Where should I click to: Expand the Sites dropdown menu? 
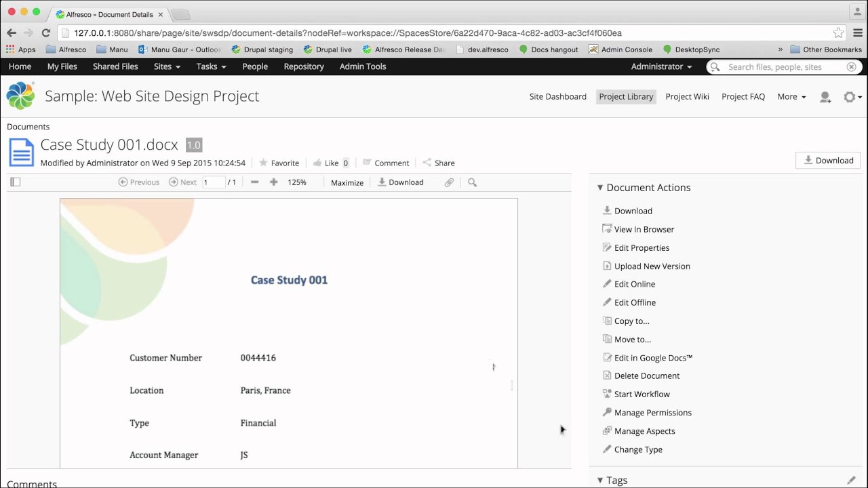point(167,66)
